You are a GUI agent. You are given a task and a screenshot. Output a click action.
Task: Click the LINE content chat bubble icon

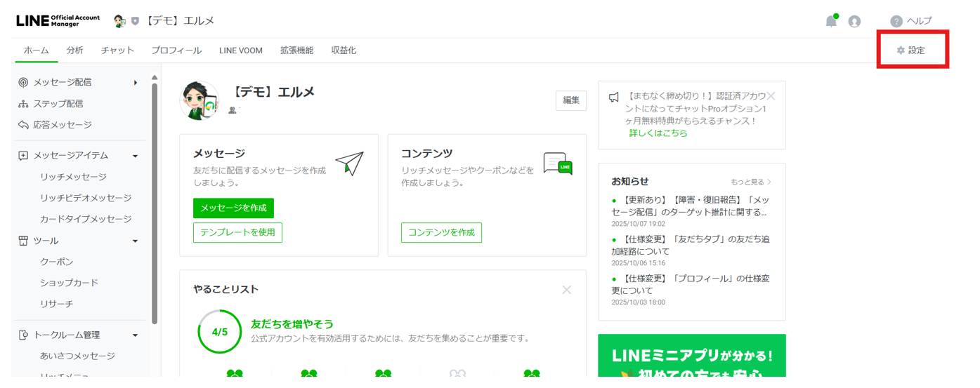(x=558, y=163)
